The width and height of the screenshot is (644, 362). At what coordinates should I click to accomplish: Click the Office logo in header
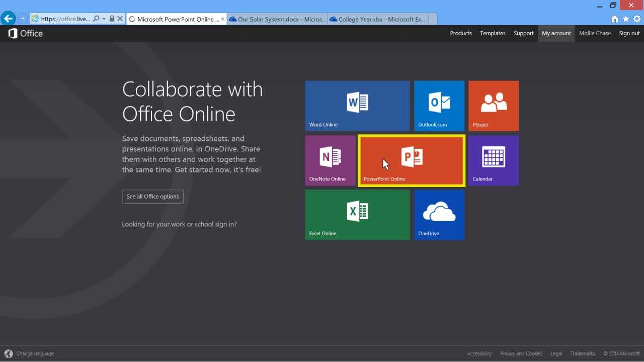coord(25,33)
